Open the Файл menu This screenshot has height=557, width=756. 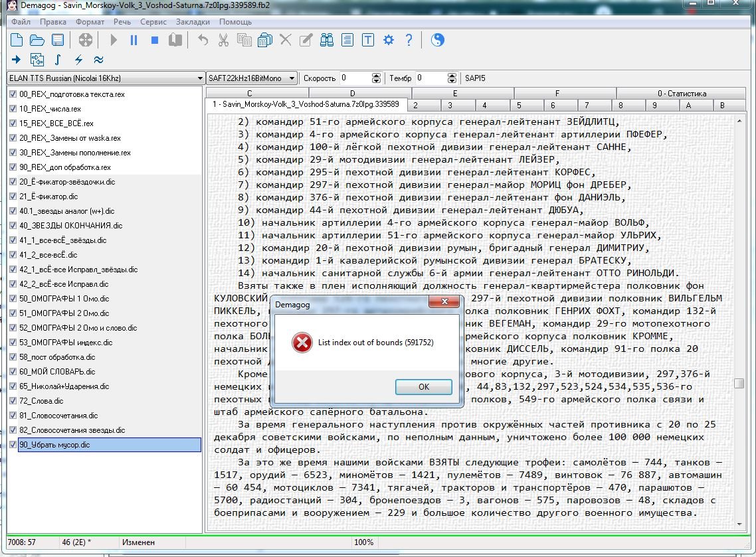click(21, 22)
